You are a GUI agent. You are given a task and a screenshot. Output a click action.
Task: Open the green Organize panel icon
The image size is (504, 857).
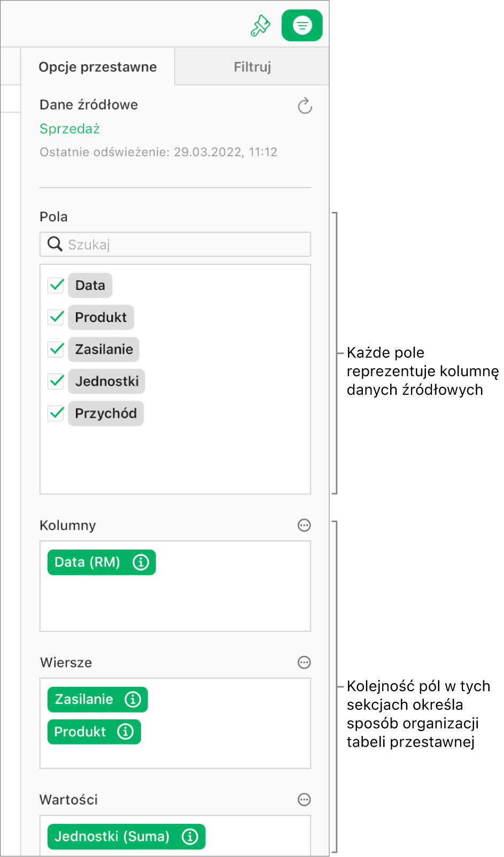pos(301,24)
